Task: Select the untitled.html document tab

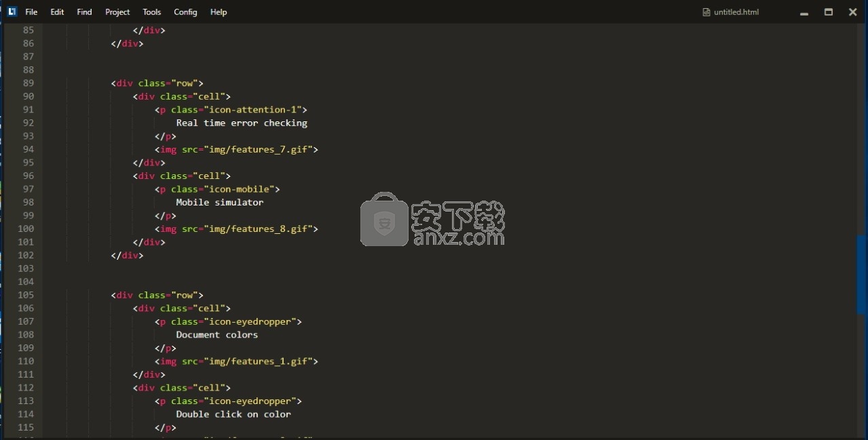Action: click(x=730, y=12)
